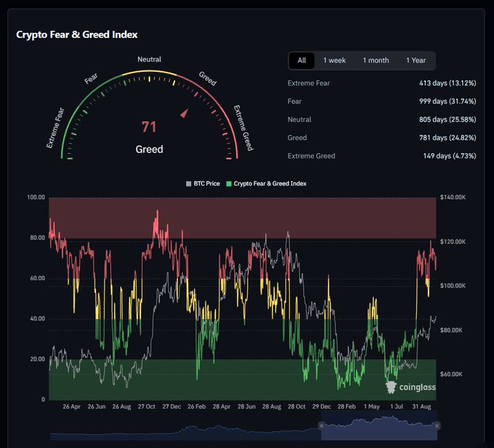The width and height of the screenshot is (494, 448).
Task: Click the $140.00K right axis label
Action: pos(453,197)
